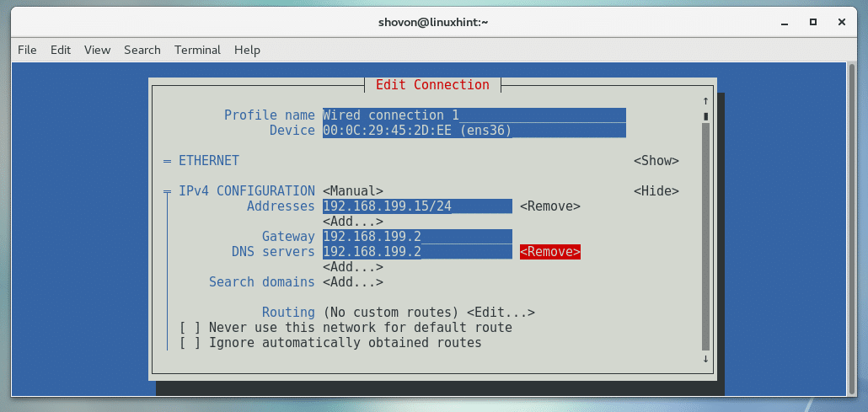
Task: Click the Profile name field
Action: [474, 115]
